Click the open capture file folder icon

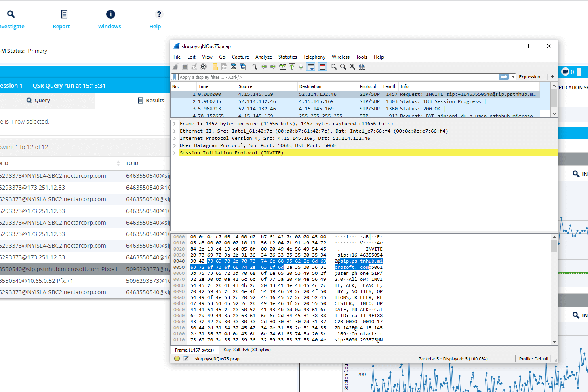[x=215, y=67]
